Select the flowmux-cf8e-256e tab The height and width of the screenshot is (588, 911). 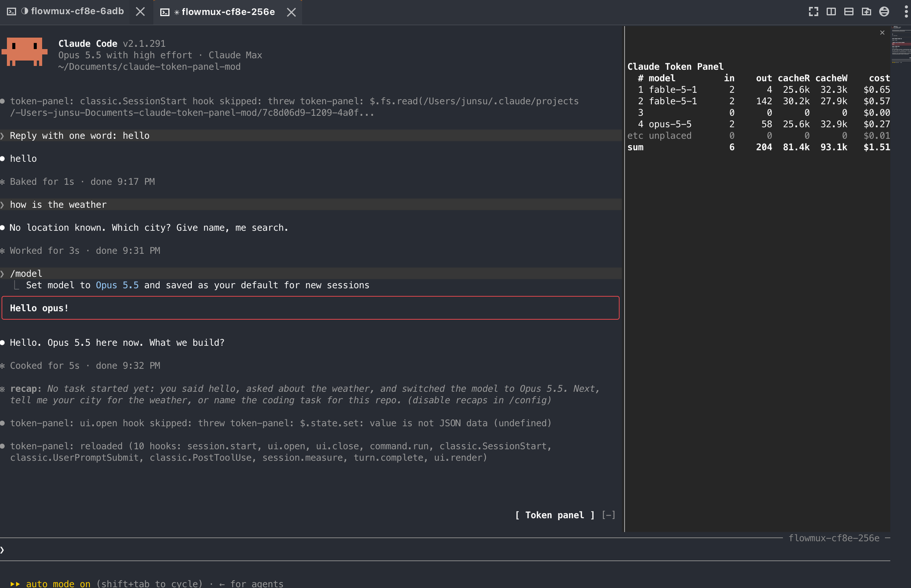click(x=228, y=12)
